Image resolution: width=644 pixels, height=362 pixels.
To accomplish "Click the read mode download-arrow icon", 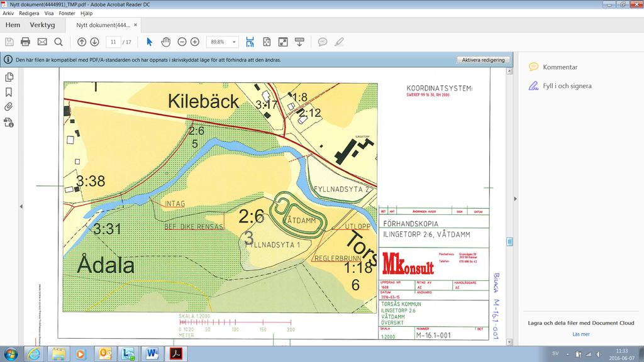I will [299, 42].
